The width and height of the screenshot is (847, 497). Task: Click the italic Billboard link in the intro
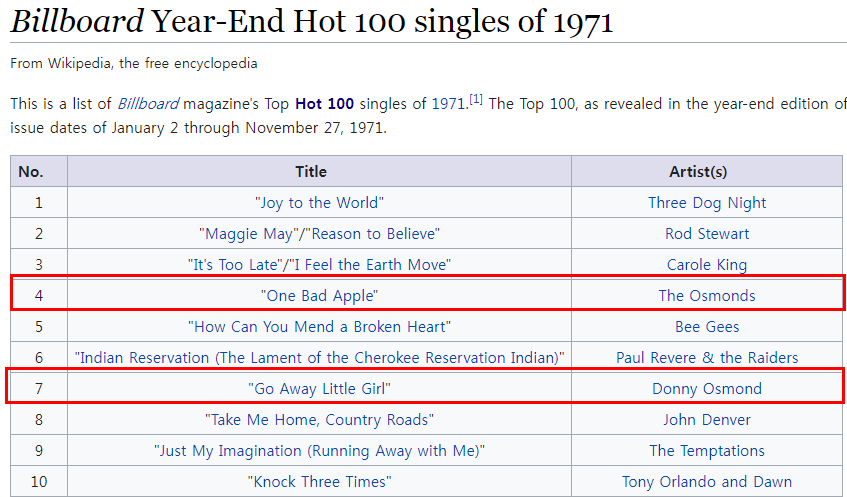[148, 104]
